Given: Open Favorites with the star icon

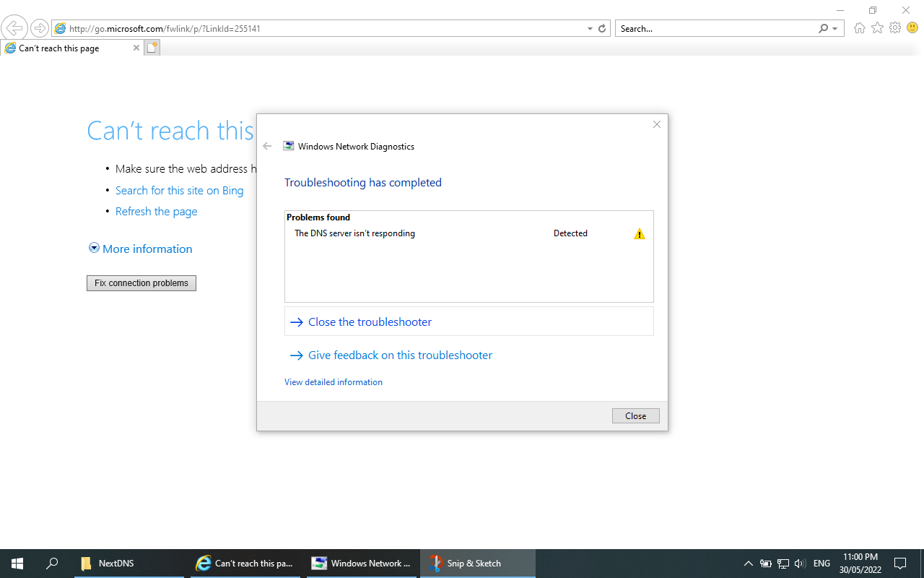Looking at the screenshot, I should point(876,27).
